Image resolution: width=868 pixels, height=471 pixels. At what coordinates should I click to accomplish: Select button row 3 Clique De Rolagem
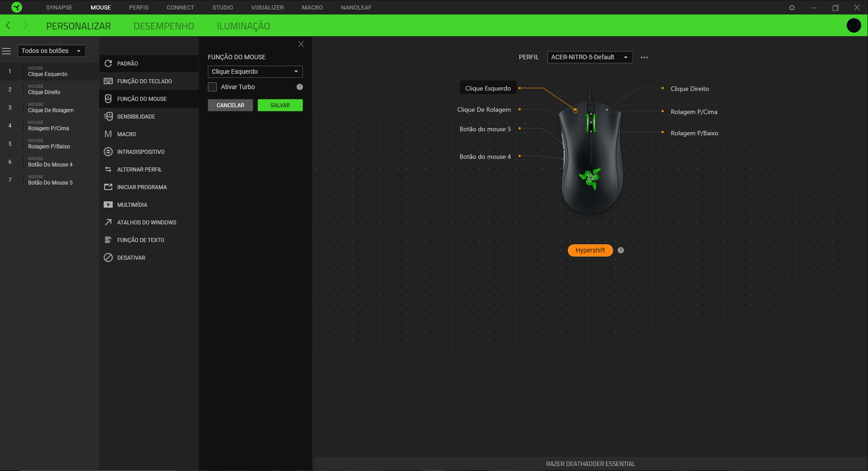pos(50,108)
